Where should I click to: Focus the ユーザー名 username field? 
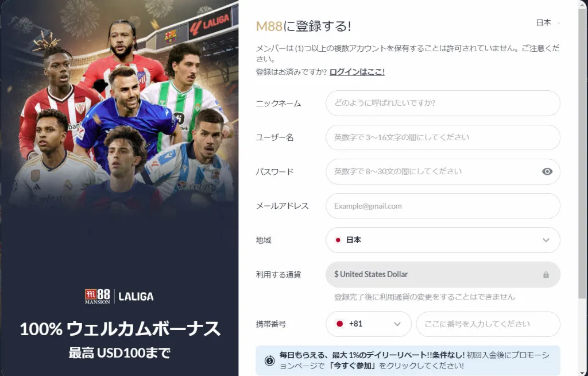pos(443,137)
